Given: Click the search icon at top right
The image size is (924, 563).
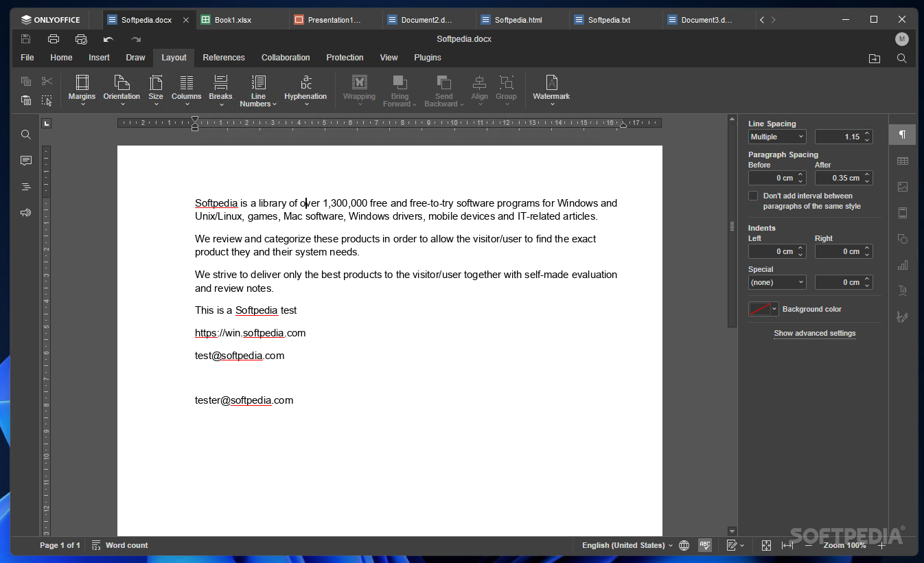Looking at the screenshot, I should click(x=902, y=58).
